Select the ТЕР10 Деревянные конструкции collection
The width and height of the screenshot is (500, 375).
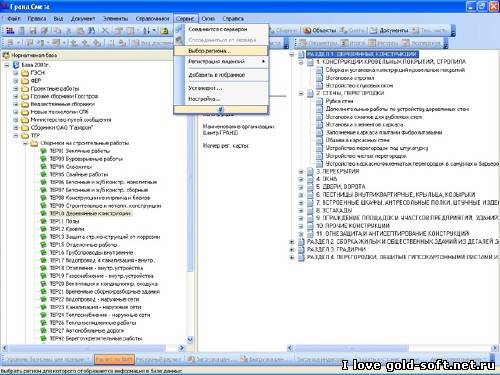90,213
